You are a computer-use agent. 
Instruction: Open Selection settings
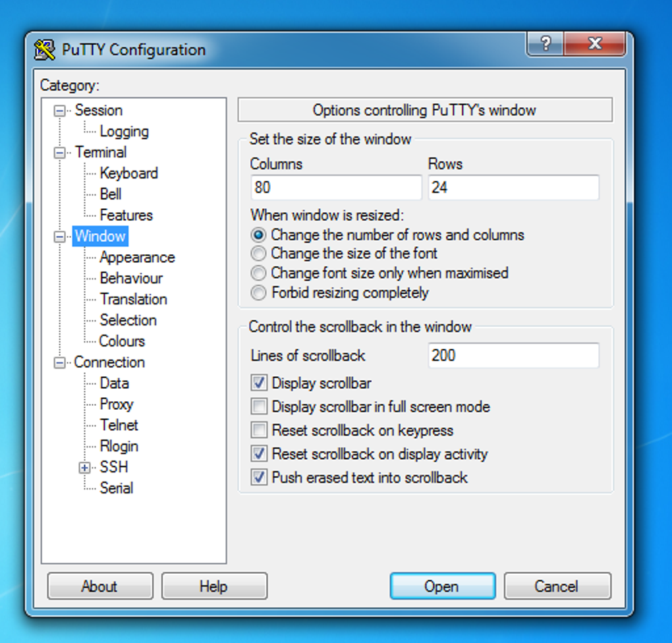point(128,320)
